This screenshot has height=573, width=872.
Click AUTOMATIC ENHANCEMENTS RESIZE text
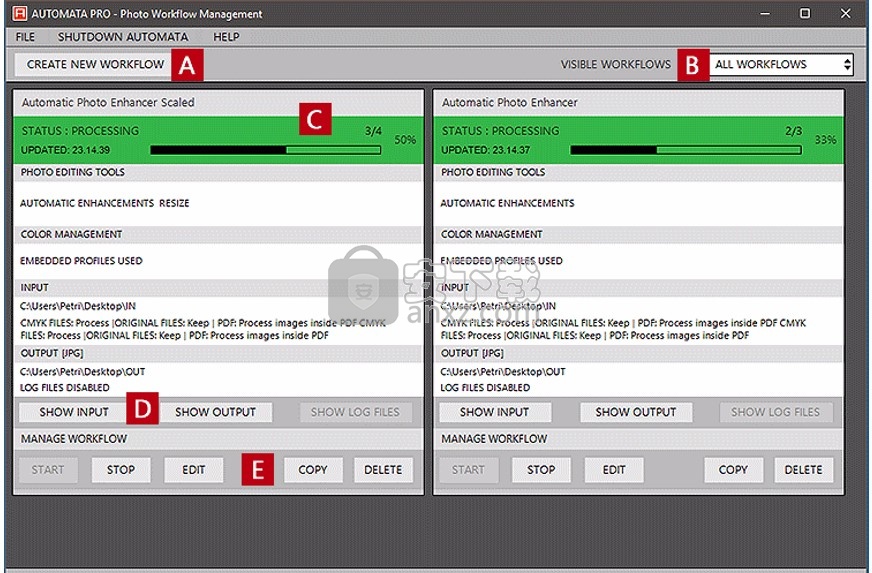tap(105, 204)
